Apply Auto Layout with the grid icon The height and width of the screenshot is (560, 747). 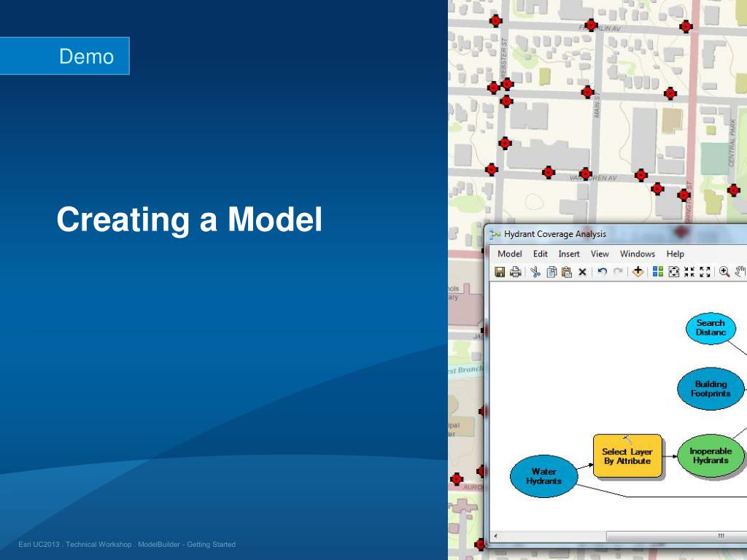pyautogui.click(x=658, y=271)
